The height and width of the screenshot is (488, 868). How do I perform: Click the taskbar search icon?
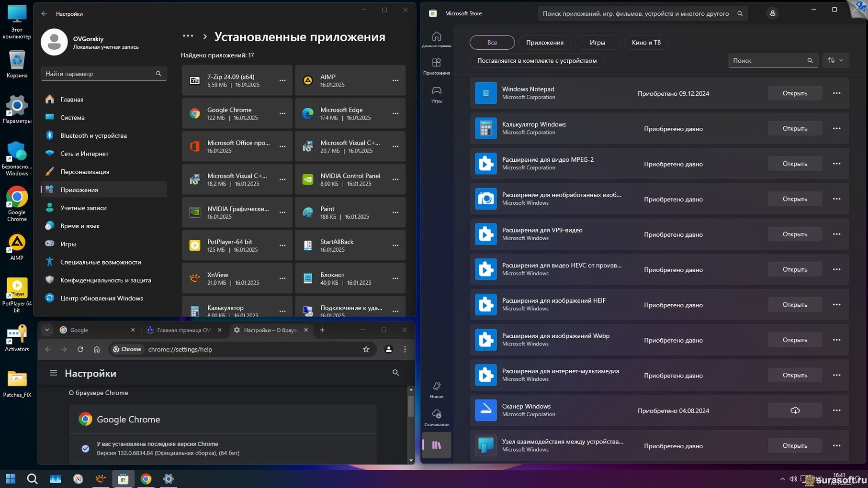(x=32, y=478)
